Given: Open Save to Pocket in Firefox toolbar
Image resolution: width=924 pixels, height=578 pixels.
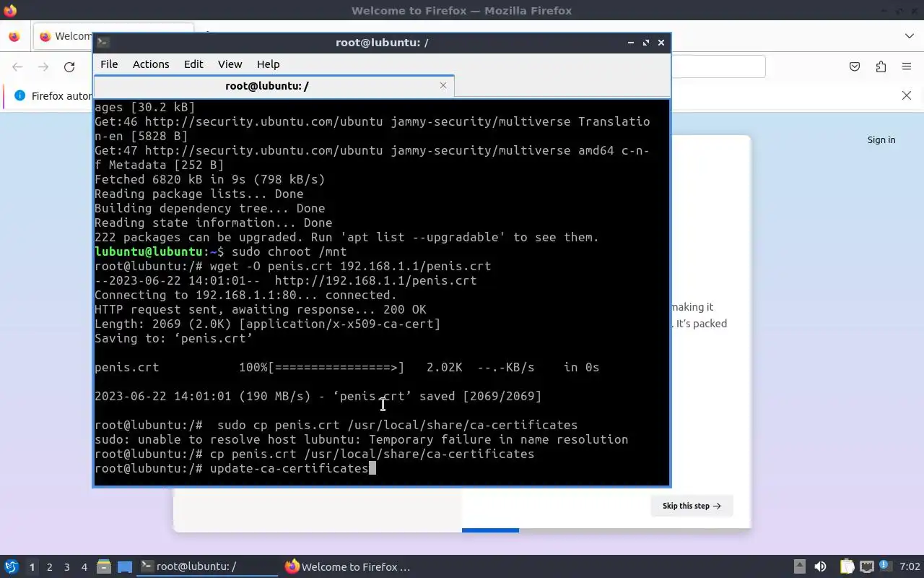Looking at the screenshot, I should point(855,66).
